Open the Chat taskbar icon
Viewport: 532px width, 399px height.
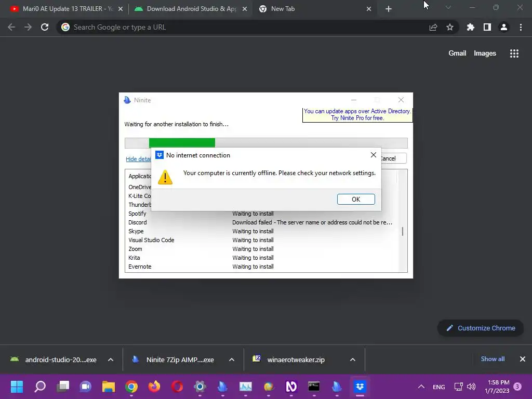86,387
